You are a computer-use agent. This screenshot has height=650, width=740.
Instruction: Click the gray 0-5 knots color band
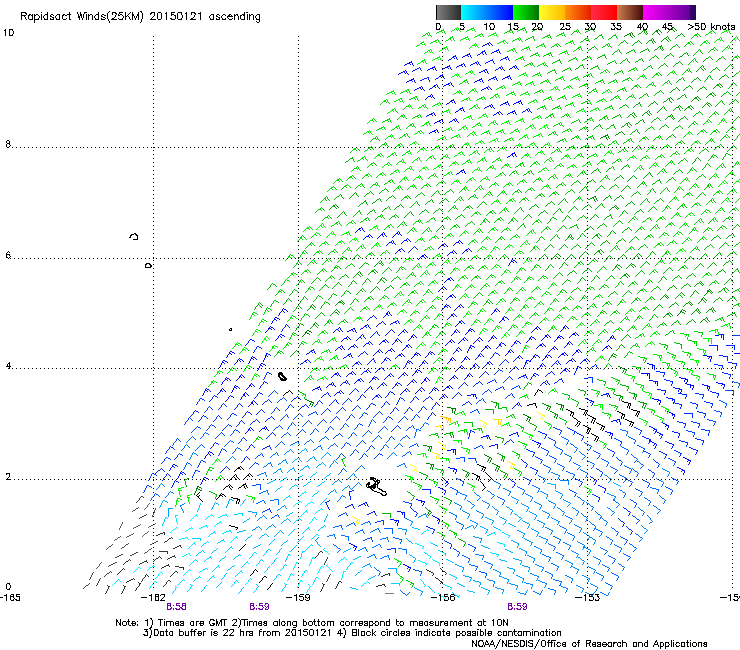click(x=448, y=12)
